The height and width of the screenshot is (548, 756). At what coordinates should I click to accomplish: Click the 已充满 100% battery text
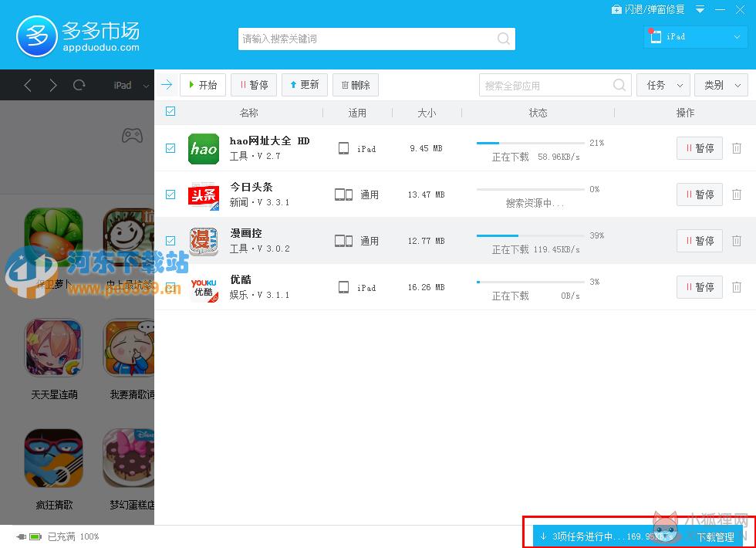73,536
